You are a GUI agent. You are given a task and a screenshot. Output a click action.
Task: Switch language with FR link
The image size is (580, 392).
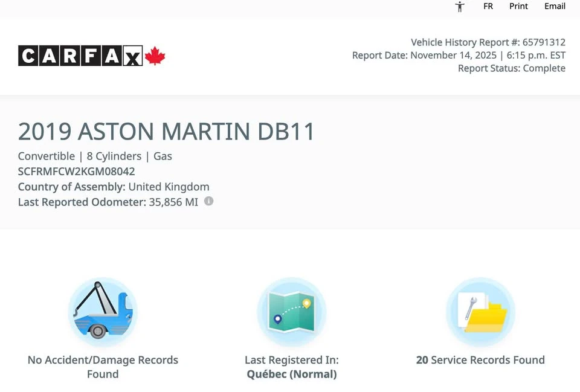[x=488, y=6]
